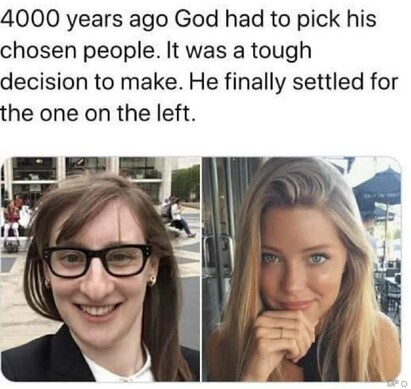The image size is (411, 389).
Task: Click the dark umbrella in right photo
Action: coord(378,193)
